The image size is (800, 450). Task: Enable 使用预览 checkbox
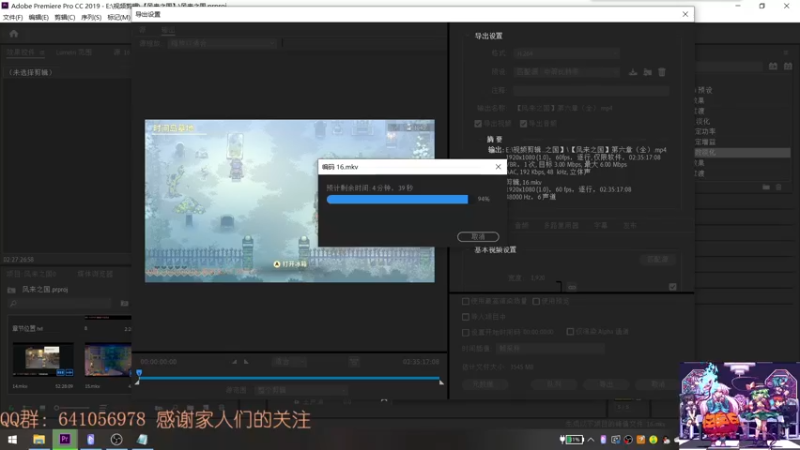(x=536, y=302)
